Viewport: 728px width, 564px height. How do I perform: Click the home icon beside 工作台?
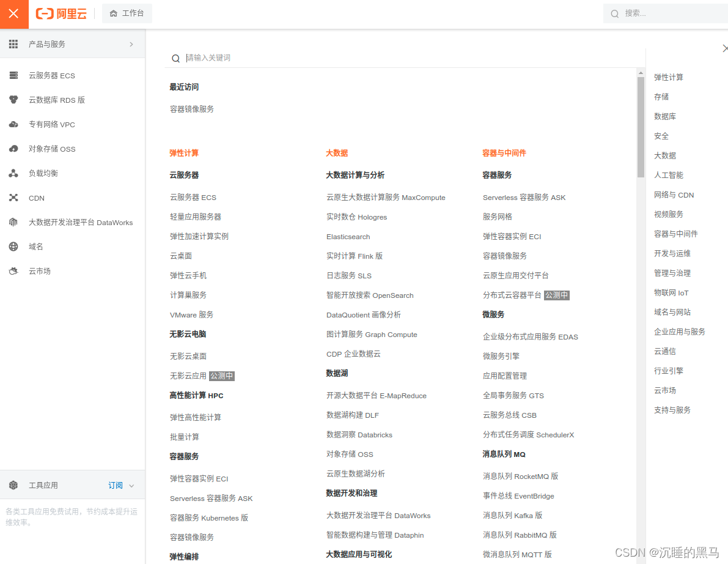(x=113, y=13)
